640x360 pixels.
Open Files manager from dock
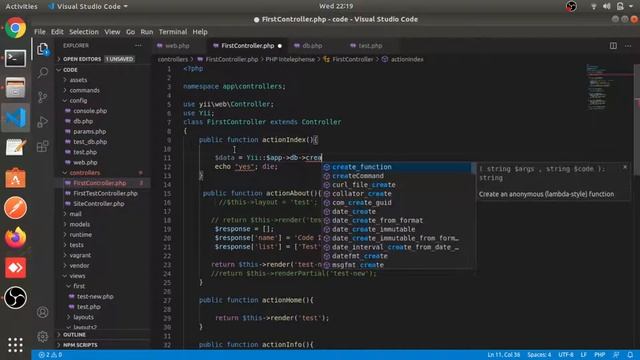[16, 88]
